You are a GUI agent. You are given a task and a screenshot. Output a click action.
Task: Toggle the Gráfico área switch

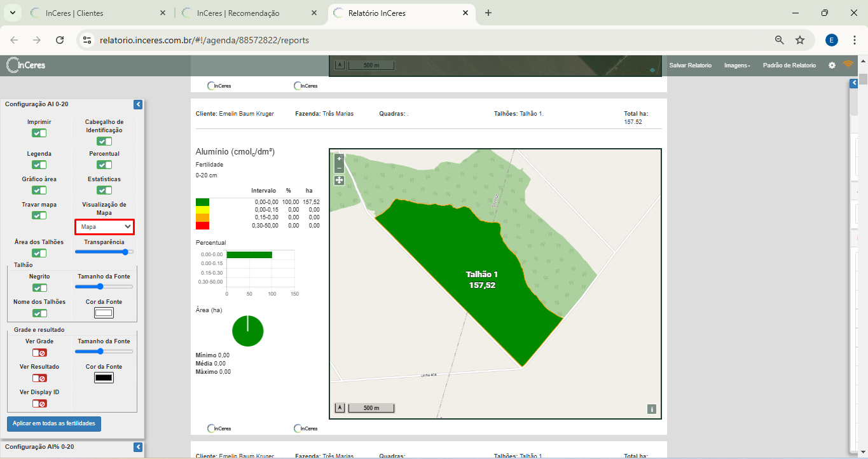coord(39,190)
